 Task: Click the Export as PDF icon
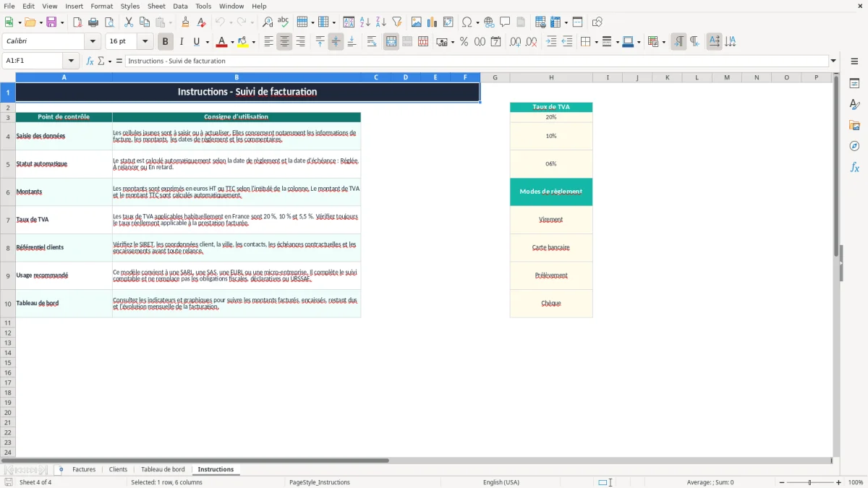point(77,22)
